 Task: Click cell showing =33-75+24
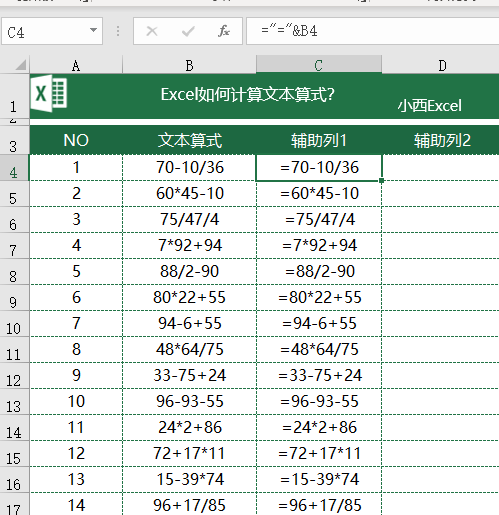point(319,376)
